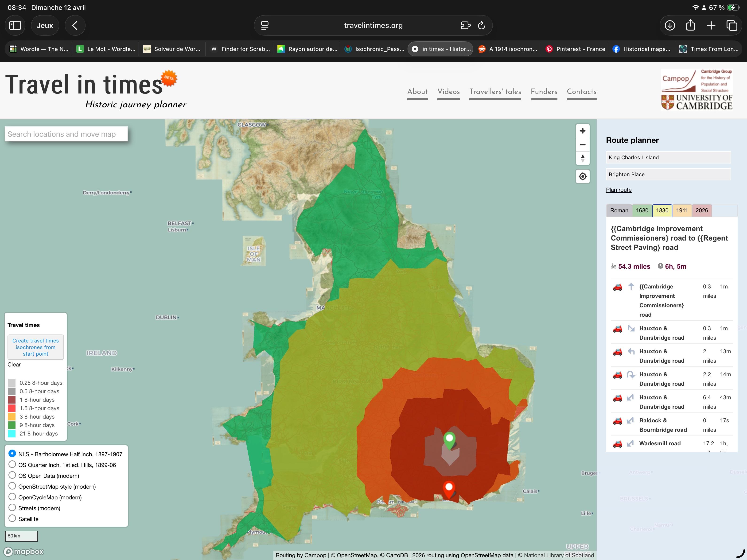Click the Plan route link
This screenshot has width=747, height=560.
[x=619, y=190]
